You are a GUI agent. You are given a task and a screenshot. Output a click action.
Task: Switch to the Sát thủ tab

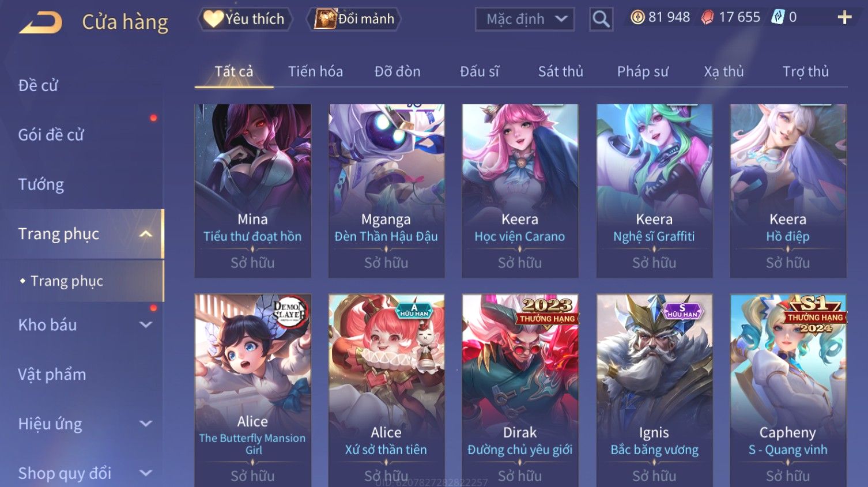pyautogui.click(x=560, y=71)
